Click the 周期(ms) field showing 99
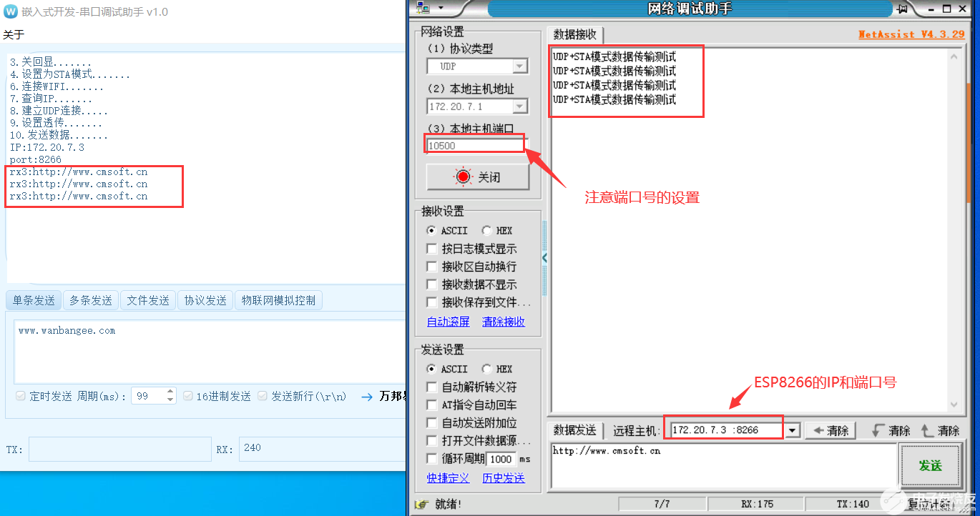 149,396
